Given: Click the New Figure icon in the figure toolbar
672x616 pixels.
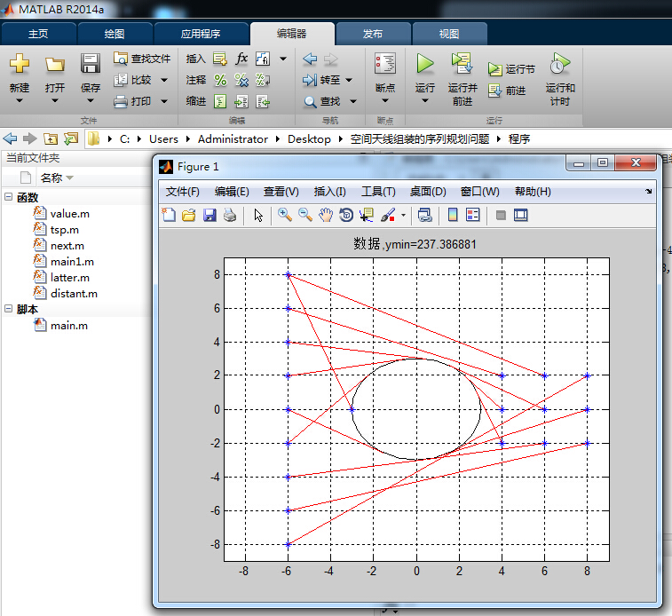Looking at the screenshot, I should pos(169,215).
